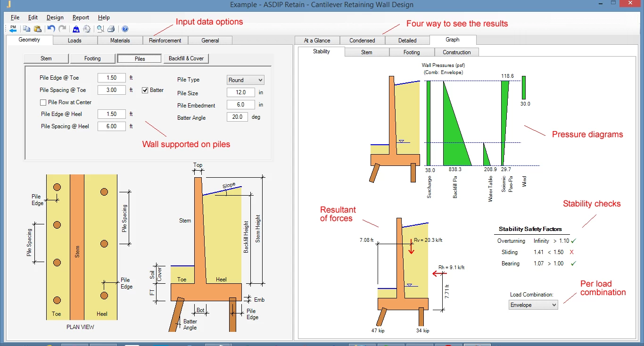
Task: Expand the Load Combination Envelope dropdown
Action: click(x=533, y=305)
